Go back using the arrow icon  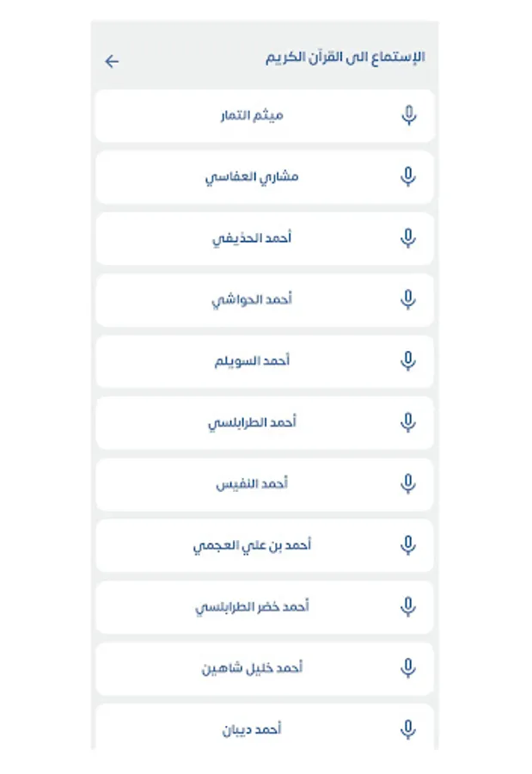[112, 61]
